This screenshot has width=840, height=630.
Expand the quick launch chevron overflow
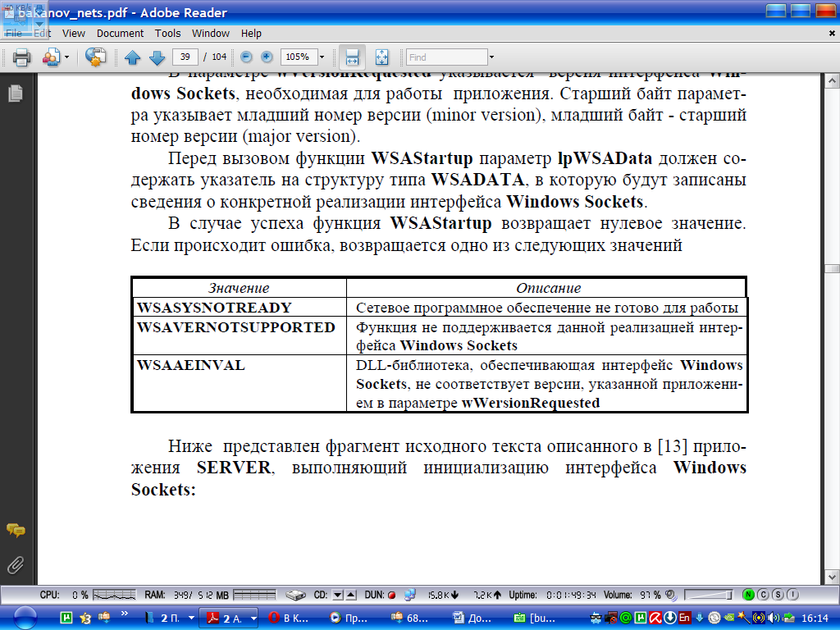pos(125,614)
